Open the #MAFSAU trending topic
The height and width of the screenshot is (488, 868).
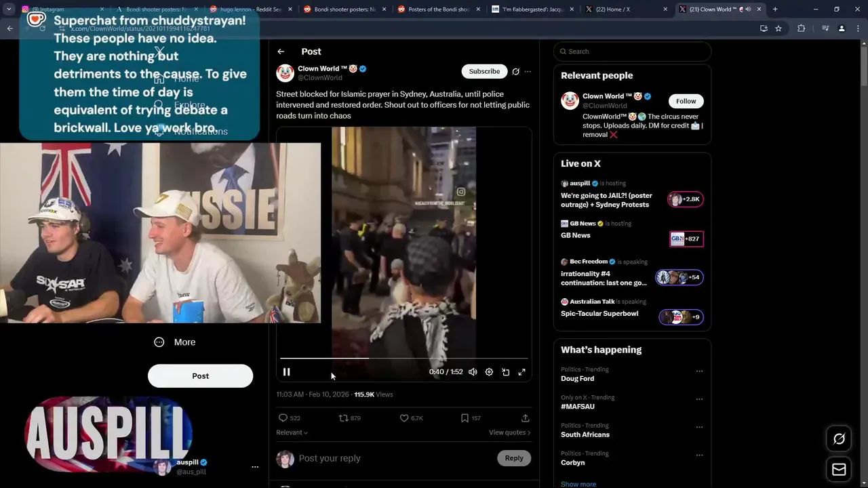[x=578, y=407]
